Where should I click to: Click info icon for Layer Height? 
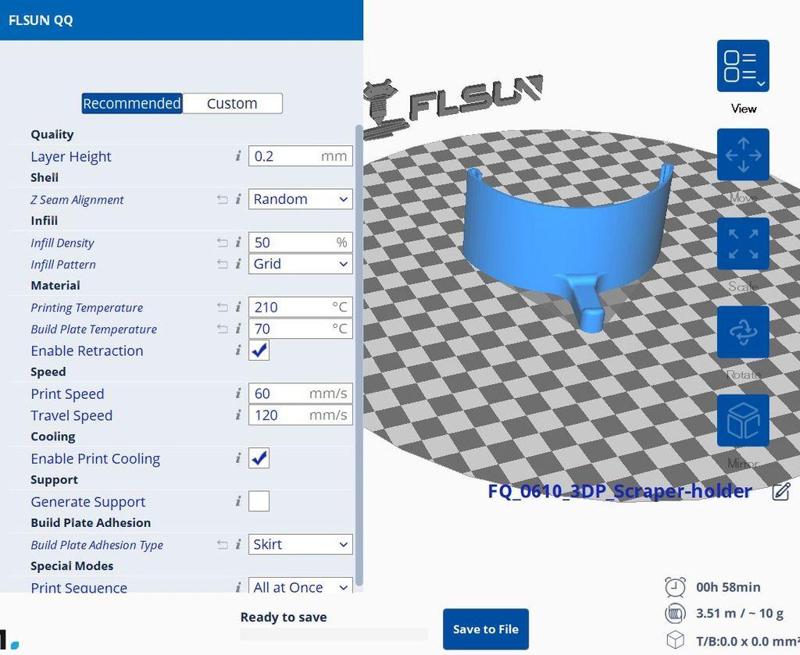(238, 156)
